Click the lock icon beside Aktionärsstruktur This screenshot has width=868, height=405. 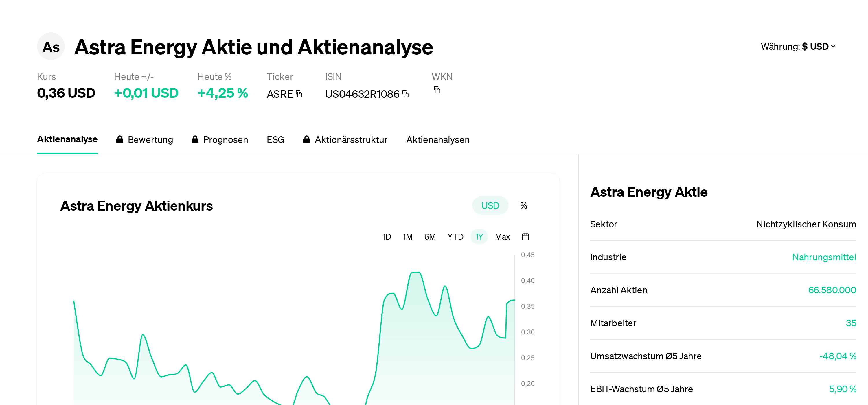(307, 139)
